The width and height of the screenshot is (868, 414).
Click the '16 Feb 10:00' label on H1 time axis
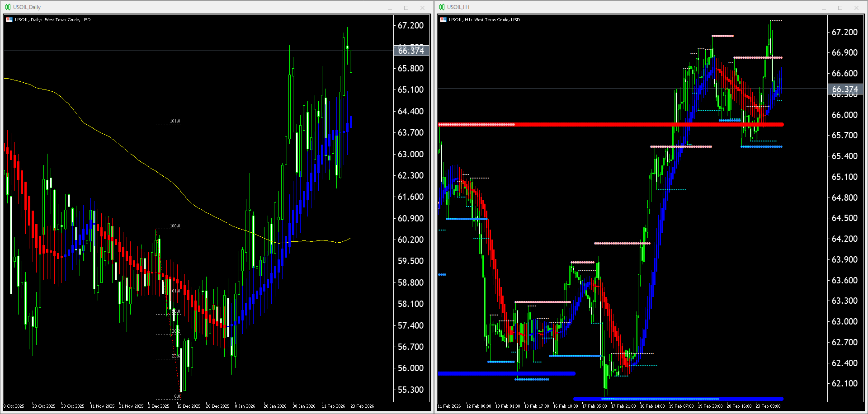(x=566, y=406)
